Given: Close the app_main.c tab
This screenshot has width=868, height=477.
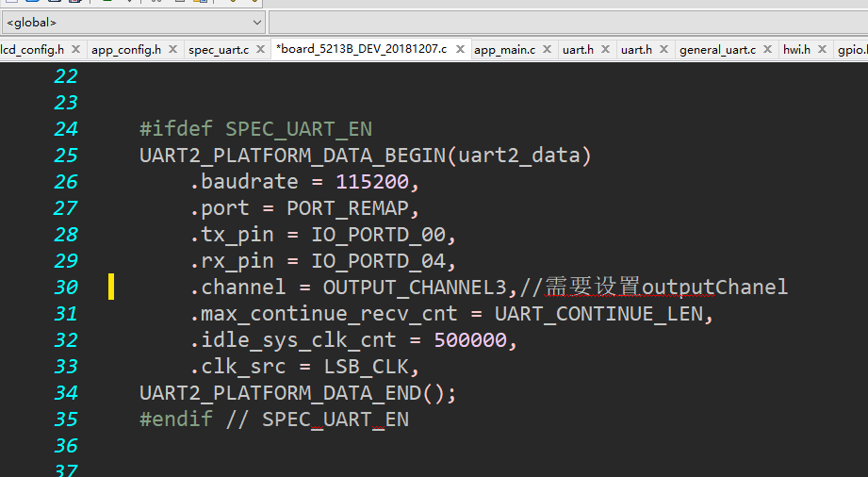Looking at the screenshot, I should click(547, 49).
